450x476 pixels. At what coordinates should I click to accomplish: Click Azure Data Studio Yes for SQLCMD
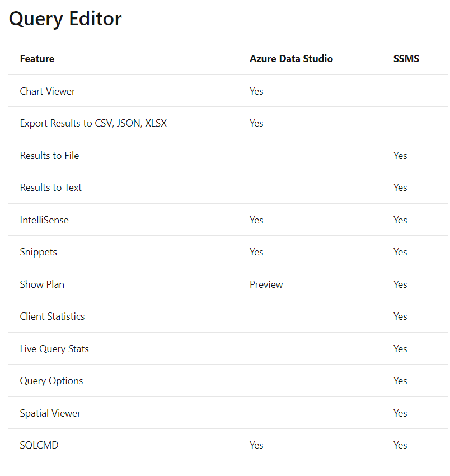pos(256,445)
